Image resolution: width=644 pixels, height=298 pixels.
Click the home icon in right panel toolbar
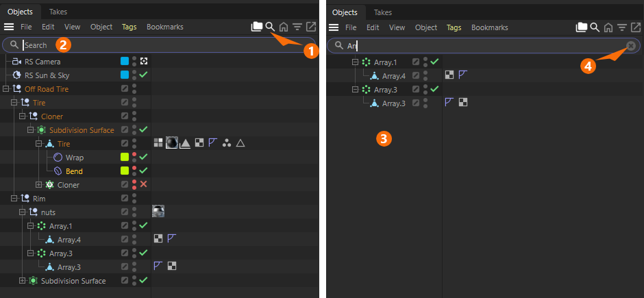608,27
